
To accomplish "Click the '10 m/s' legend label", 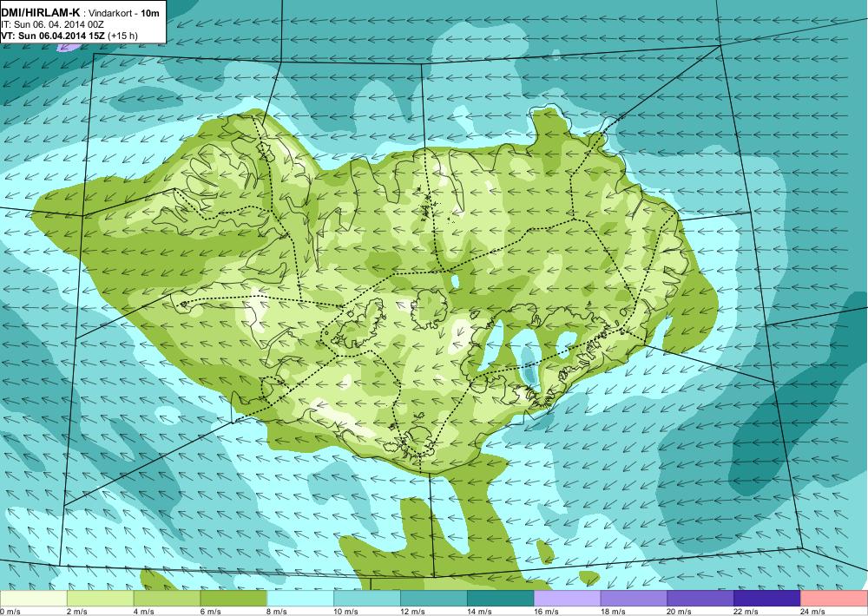I will [346, 612].
